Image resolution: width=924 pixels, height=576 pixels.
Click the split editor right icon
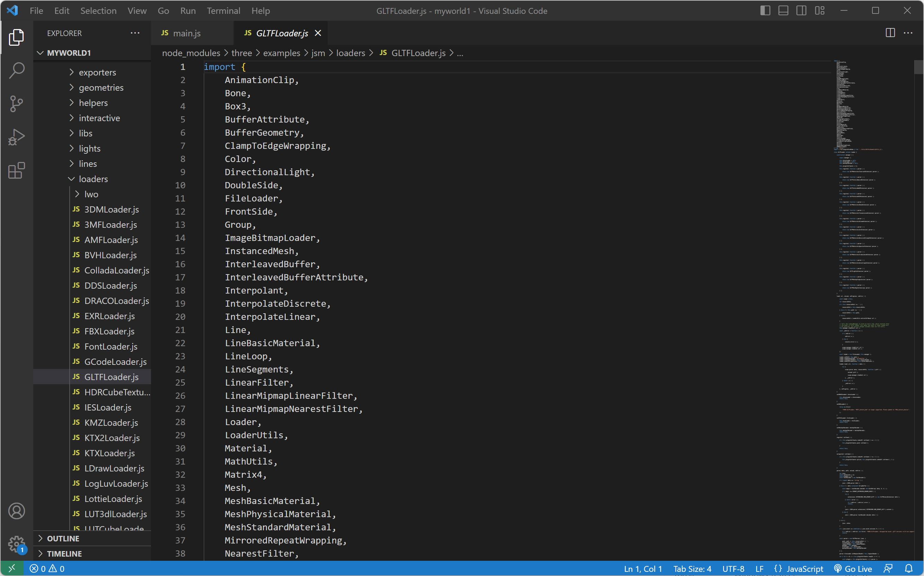tap(890, 33)
